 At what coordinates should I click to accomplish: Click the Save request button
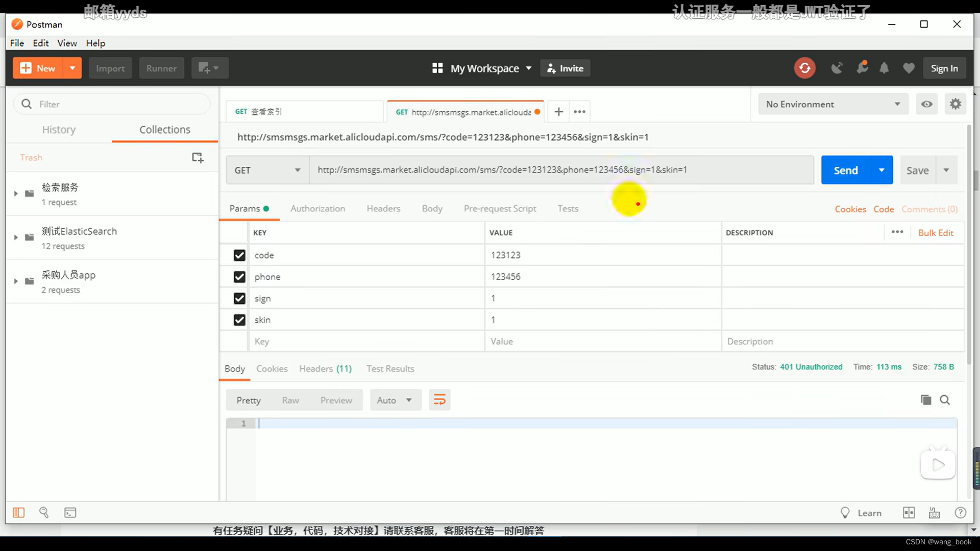tap(917, 170)
